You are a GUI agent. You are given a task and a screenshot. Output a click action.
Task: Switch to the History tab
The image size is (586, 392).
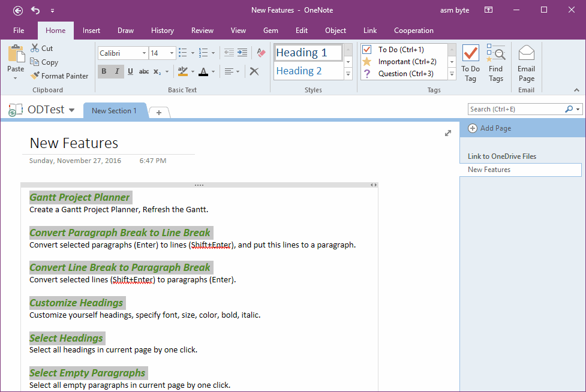[x=162, y=31]
